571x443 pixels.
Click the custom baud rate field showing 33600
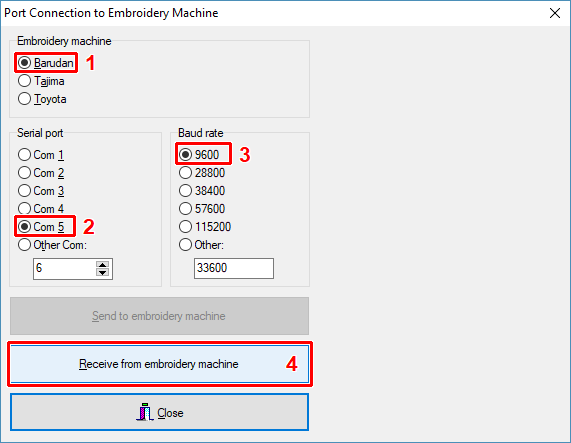(234, 268)
